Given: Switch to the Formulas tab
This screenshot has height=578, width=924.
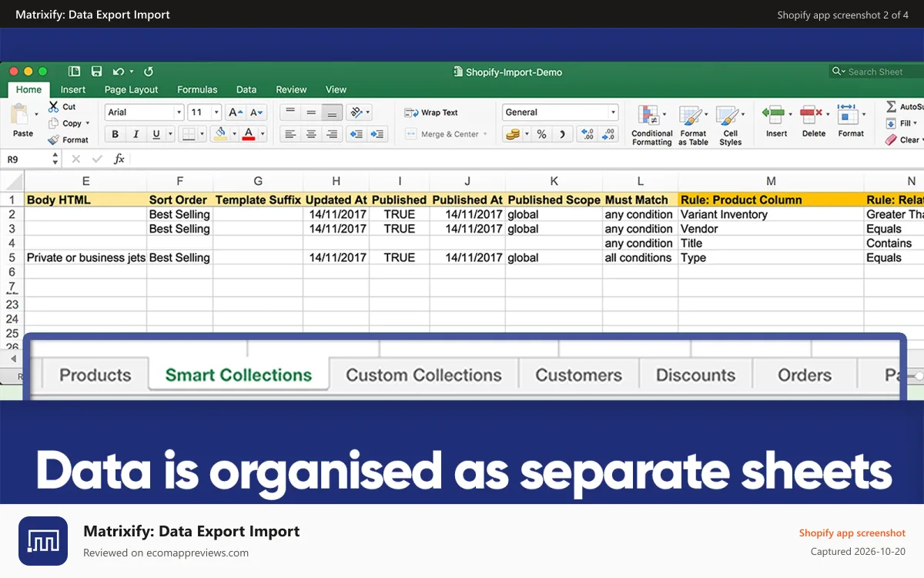Looking at the screenshot, I should tap(197, 90).
